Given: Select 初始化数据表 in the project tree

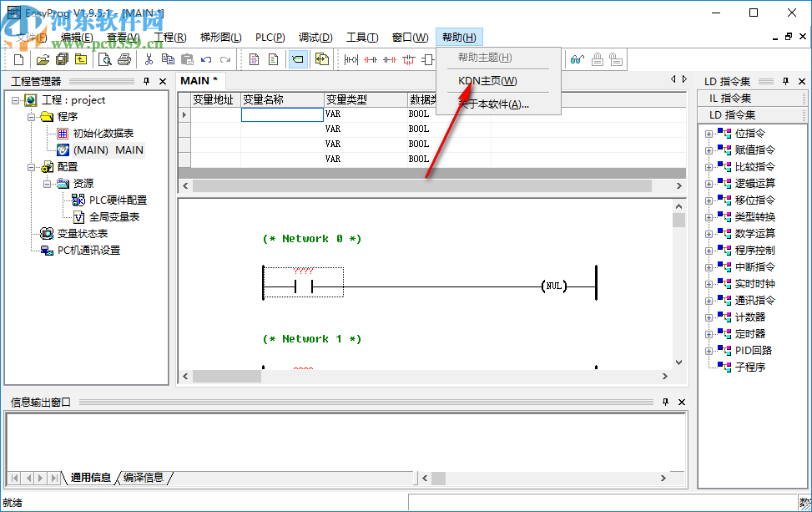Looking at the screenshot, I should pos(103,134).
